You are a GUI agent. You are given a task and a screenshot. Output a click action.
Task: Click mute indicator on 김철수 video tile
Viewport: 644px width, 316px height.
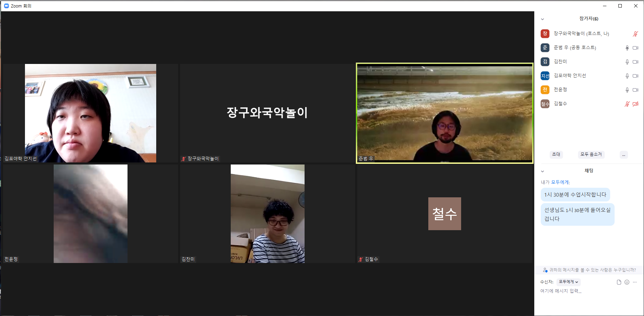361,259
